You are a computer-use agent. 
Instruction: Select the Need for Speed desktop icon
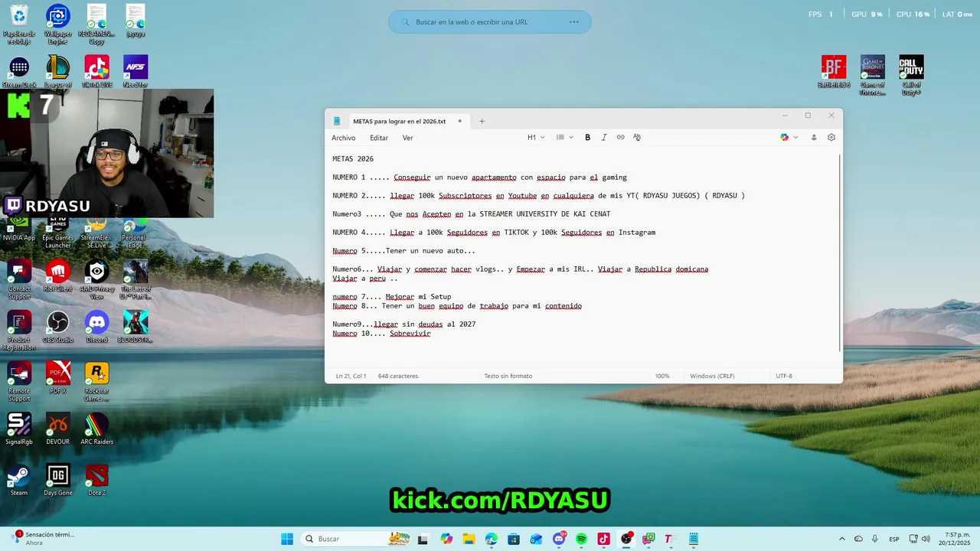coord(136,72)
